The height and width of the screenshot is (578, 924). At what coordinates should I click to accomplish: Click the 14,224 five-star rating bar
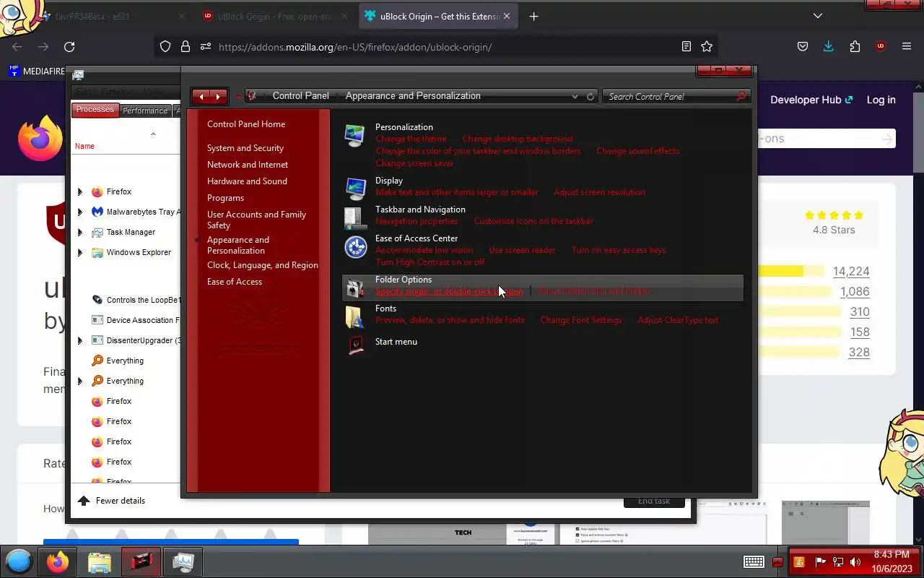791,271
